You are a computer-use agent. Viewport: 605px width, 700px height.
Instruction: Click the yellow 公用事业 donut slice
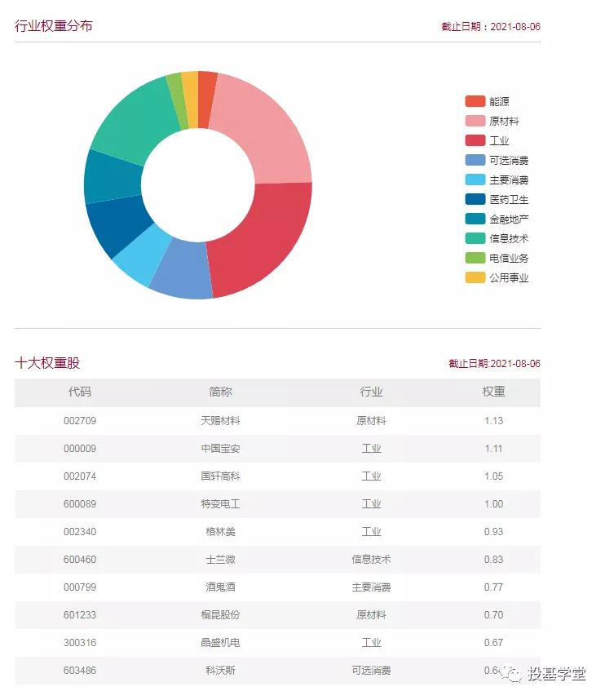pos(191,99)
